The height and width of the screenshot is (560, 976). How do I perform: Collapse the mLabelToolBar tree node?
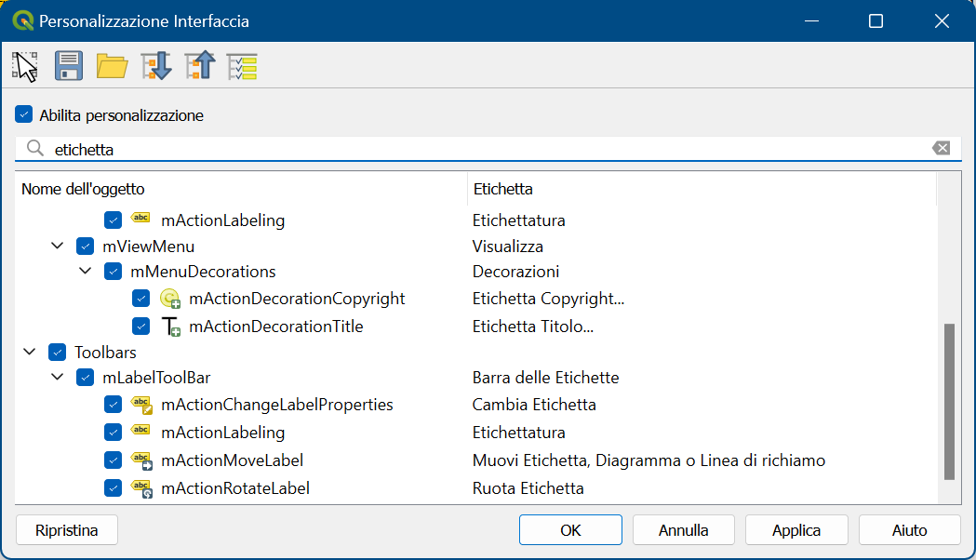tap(58, 377)
